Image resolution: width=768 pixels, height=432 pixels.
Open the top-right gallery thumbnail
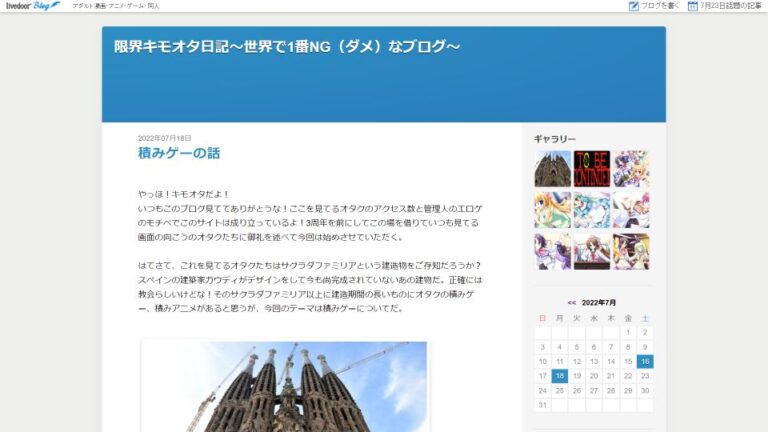click(x=631, y=169)
